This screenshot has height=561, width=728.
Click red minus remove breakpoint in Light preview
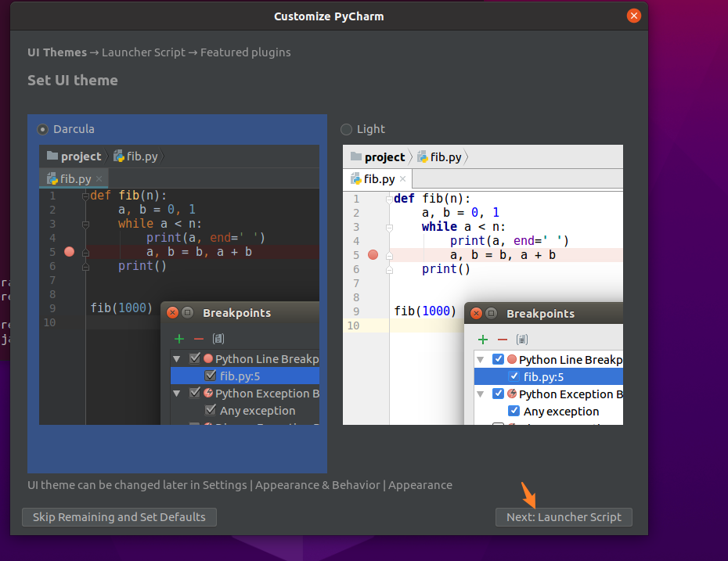tap(503, 340)
